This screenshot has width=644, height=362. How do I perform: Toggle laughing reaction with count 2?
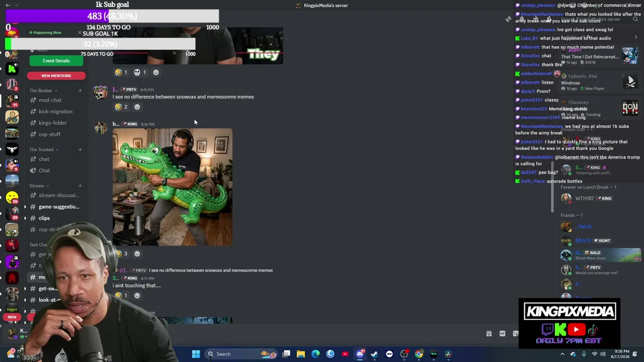[x=121, y=107]
